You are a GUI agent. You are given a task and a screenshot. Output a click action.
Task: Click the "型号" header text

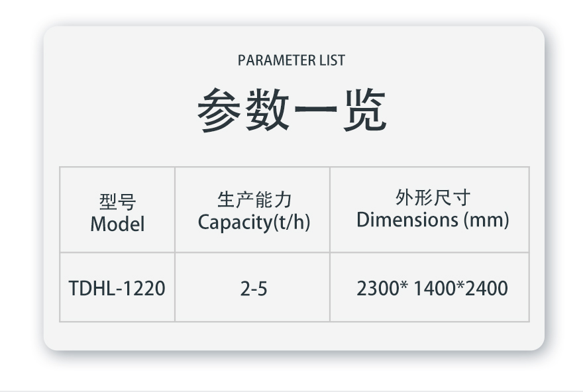(117, 202)
